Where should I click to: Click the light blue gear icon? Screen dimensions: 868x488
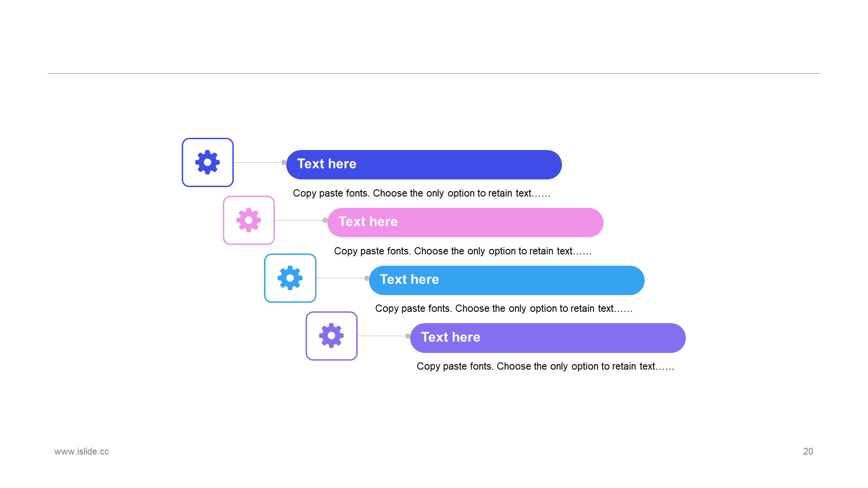click(x=290, y=278)
